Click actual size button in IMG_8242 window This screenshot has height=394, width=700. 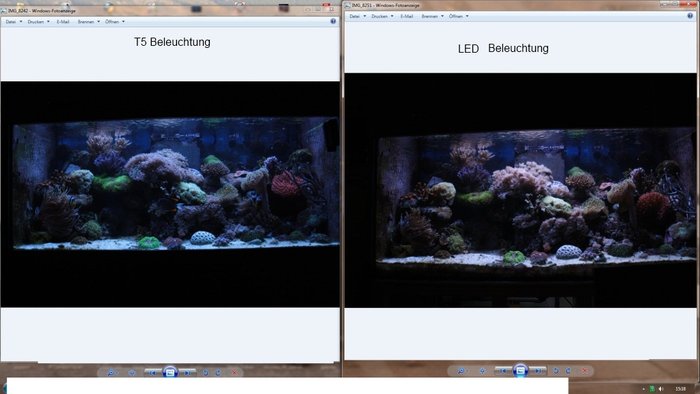132,372
